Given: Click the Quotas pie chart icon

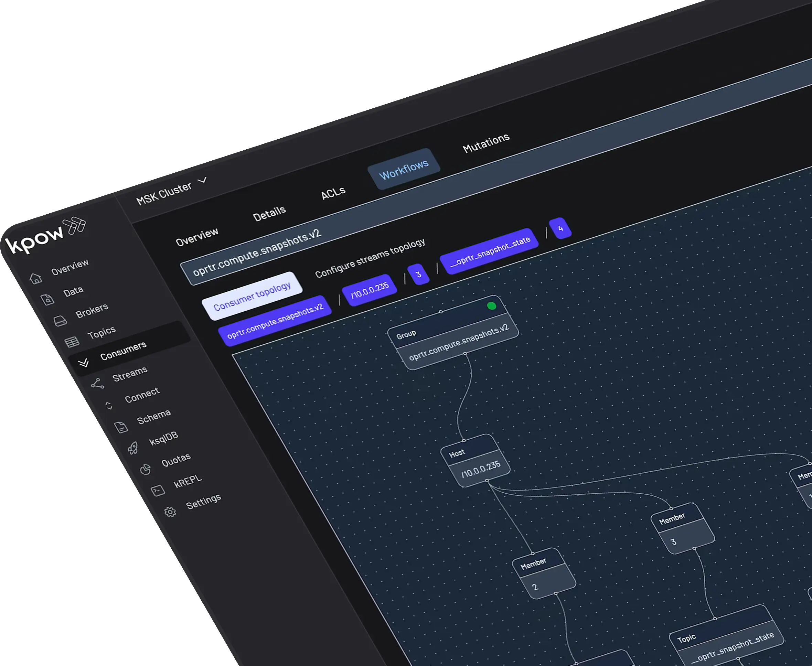Looking at the screenshot, I should [146, 469].
